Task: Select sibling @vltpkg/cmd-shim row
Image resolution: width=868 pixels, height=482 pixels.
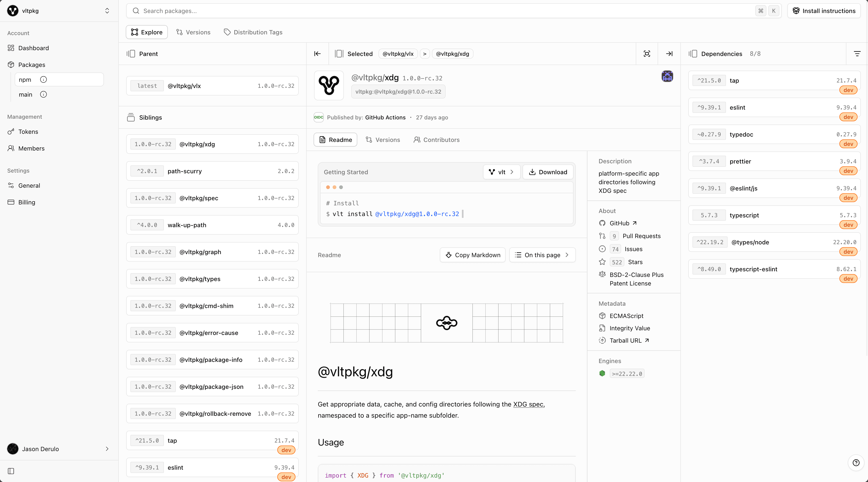Action: click(x=212, y=305)
